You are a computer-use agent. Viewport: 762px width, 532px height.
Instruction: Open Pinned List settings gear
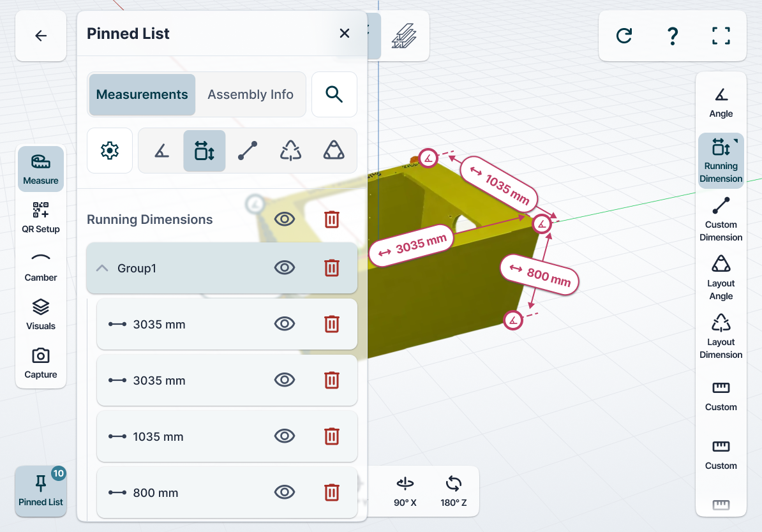110,151
